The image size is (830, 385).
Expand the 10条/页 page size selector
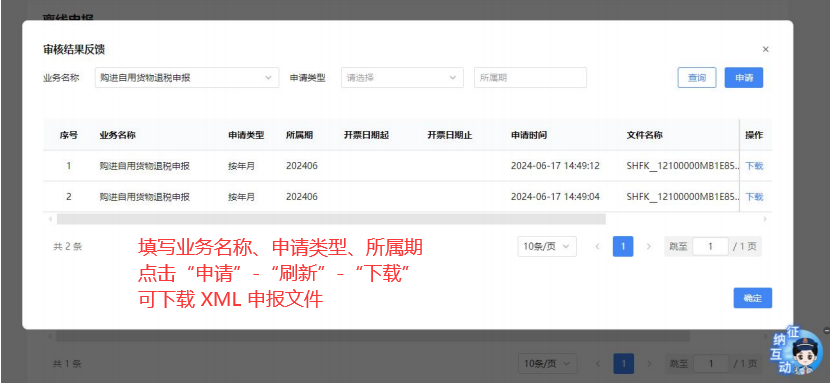[547, 247]
